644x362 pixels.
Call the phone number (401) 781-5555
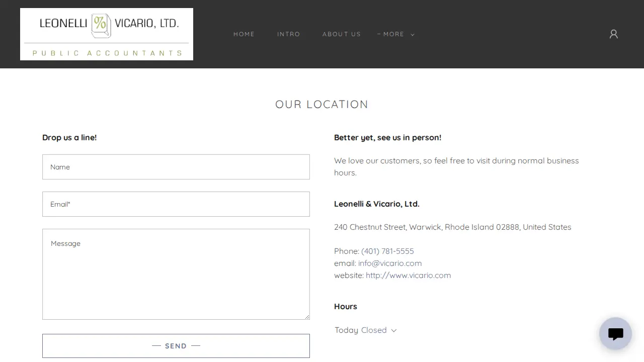[x=387, y=251]
